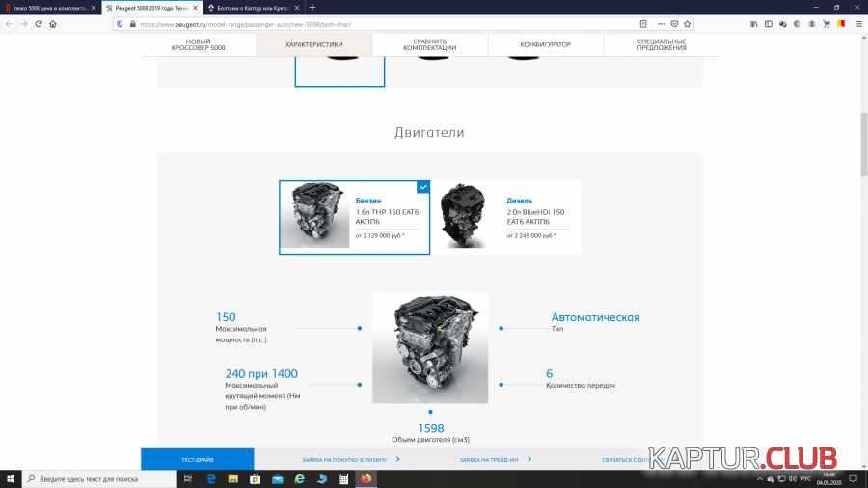
Task: Go to 'Сравнить комплектации'
Action: point(429,44)
